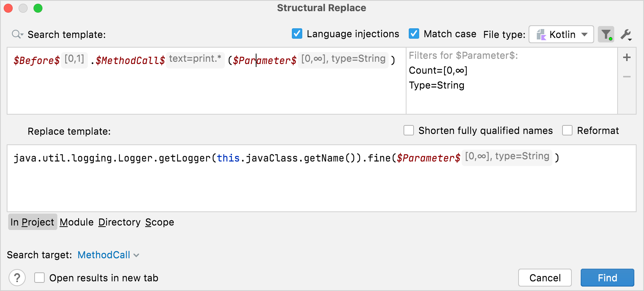
Task: Click the $Before$ variable in search template
Action: tap(36, 60)
